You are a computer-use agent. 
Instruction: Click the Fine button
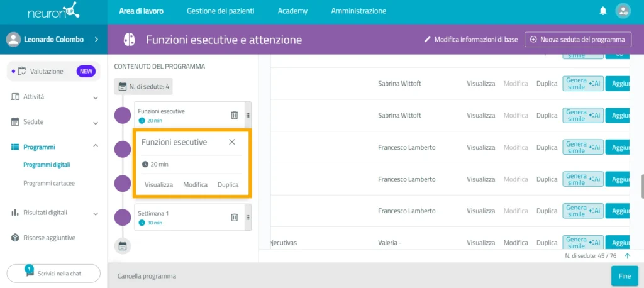click(625, 276)
